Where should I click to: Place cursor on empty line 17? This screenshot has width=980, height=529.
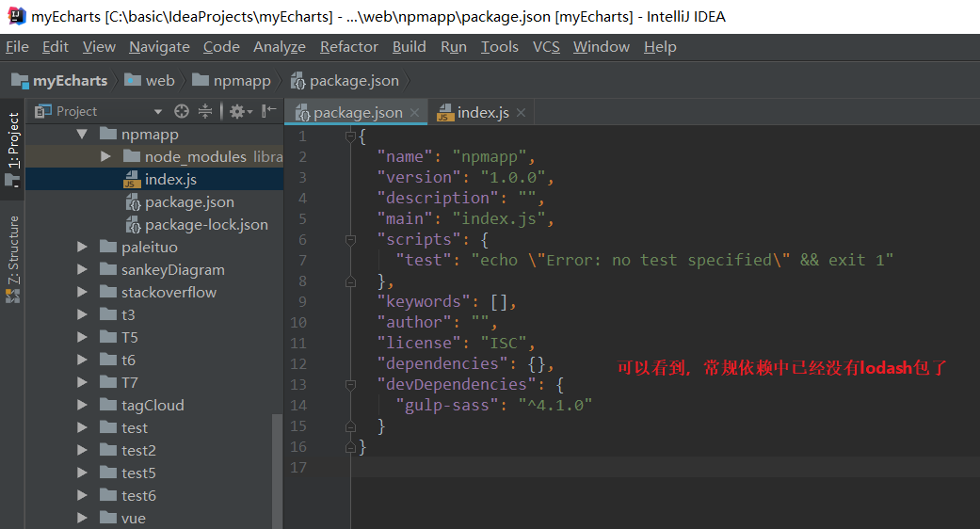pyautogui.click(x=665, y=467)
